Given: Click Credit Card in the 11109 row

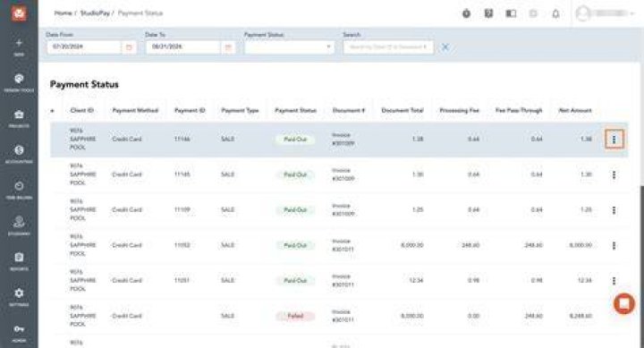Looking at the screenshot, I should click(x=126, y=210).
